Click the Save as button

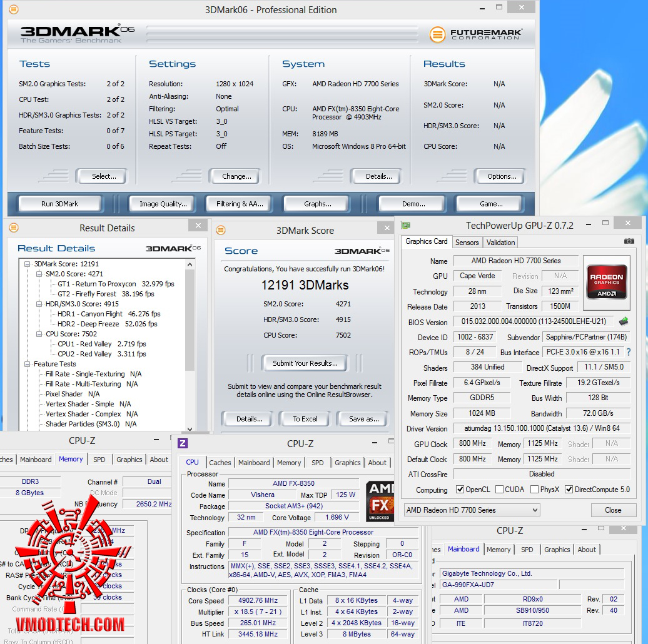click(363, 419)
